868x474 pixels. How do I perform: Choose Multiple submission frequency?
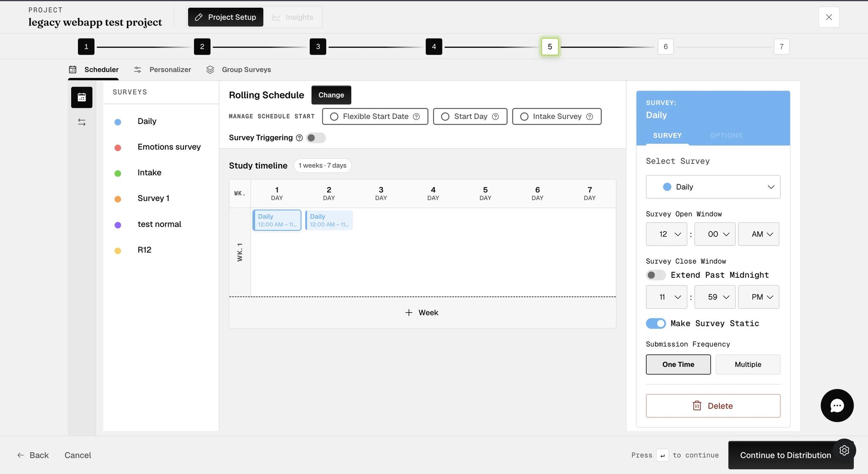(748, 365)
